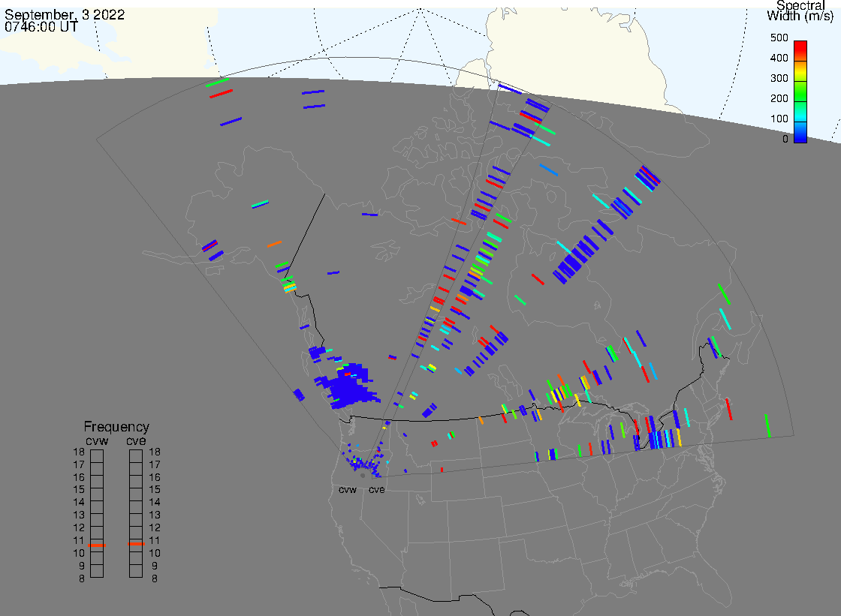Click the cvw radar station label on map
Screen dimensions: 841x616
tap(348, 490)
